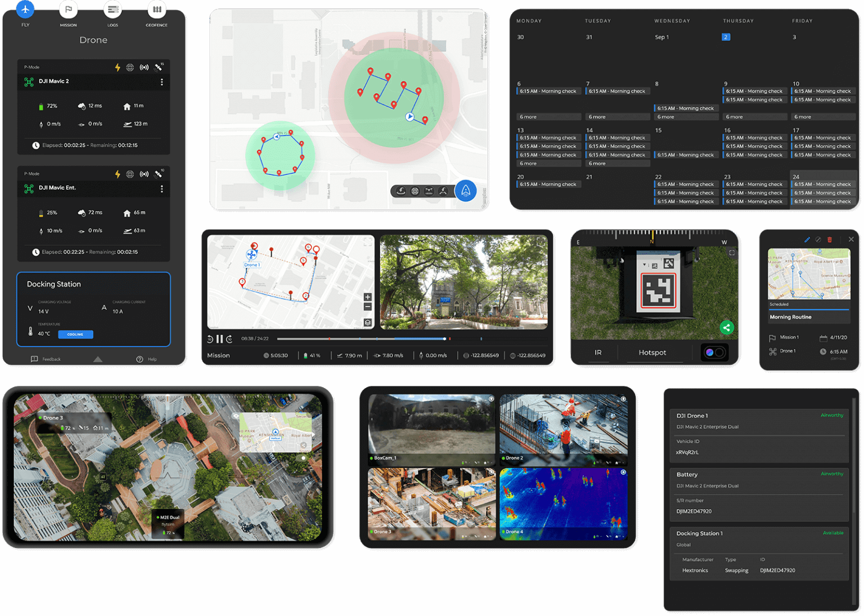Expand the mission playback map to fullscreen
This screenshot has width=864, height=616.
point(368,241)
